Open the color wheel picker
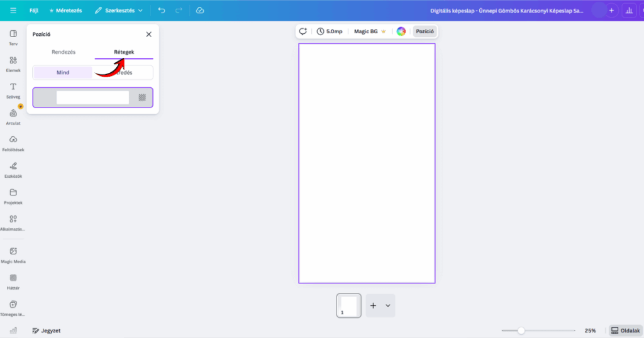 click(x=401, y=31)
